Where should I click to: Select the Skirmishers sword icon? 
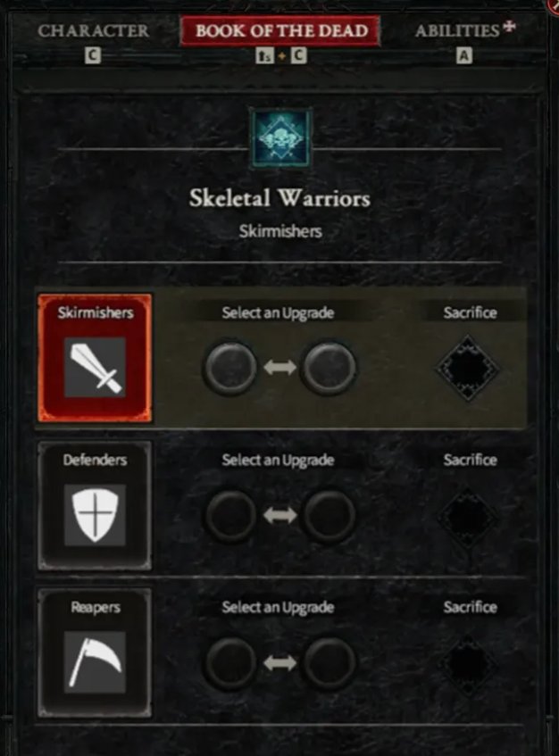[x=95, y=368]
